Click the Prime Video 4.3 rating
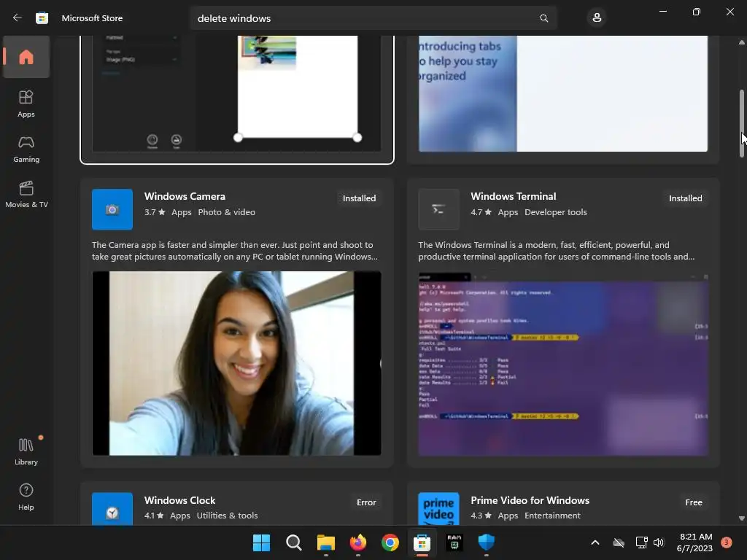This screenshot has height=560, width=747. point(481,516)
